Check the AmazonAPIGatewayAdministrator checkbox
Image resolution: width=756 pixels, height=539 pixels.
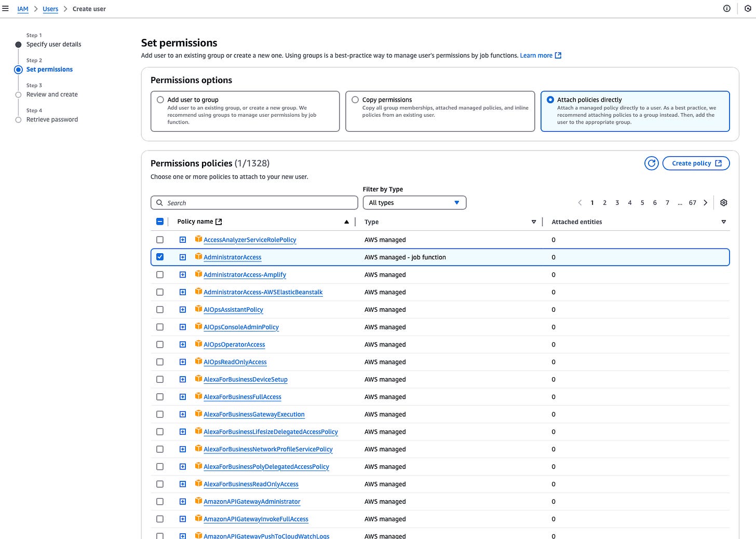coord(160,502)
